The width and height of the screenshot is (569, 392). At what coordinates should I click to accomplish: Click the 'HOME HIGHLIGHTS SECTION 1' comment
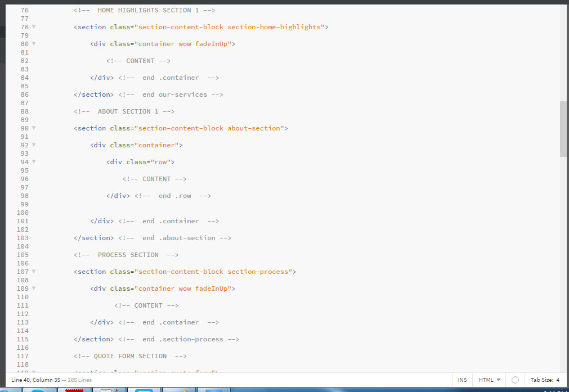145,10
